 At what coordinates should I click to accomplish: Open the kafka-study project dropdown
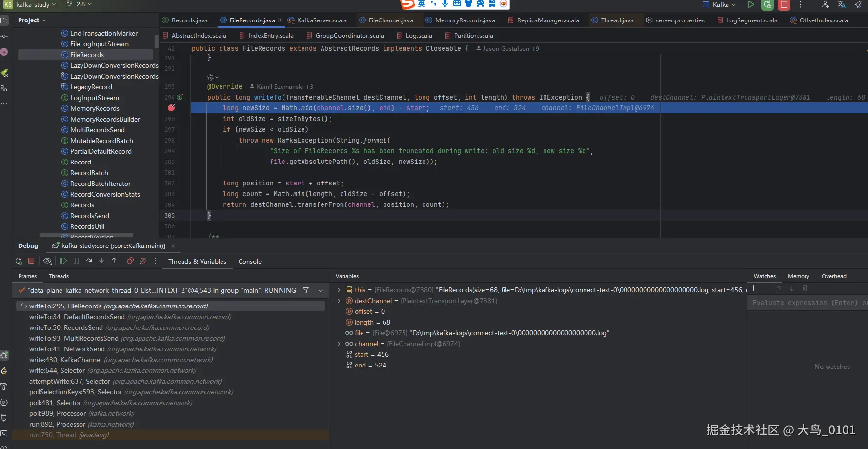(36, 4)
